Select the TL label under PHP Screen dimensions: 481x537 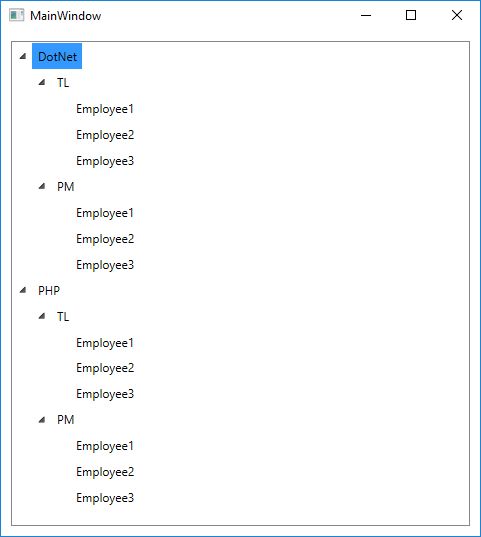[x=63, y=316]
